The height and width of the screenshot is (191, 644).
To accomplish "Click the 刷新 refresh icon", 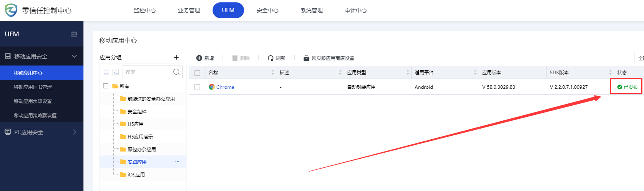I will pyautogui.click(x=270, y=58).
